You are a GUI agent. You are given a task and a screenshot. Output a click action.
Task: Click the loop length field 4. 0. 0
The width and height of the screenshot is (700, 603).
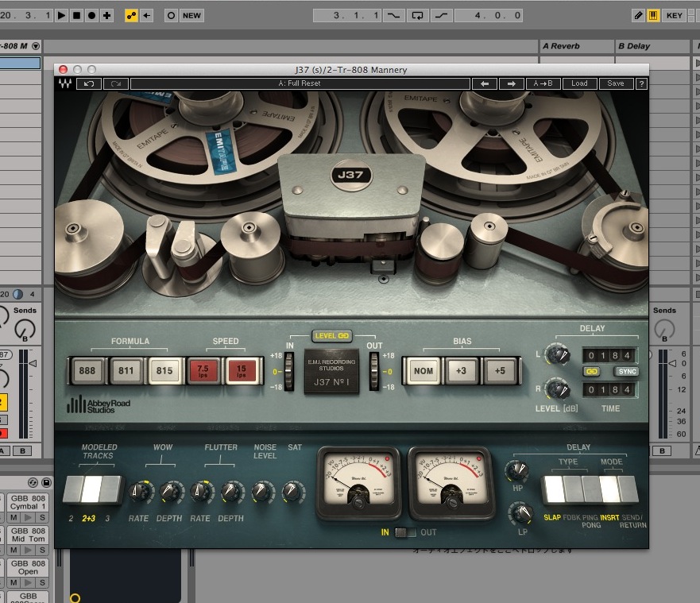point(489,16)
